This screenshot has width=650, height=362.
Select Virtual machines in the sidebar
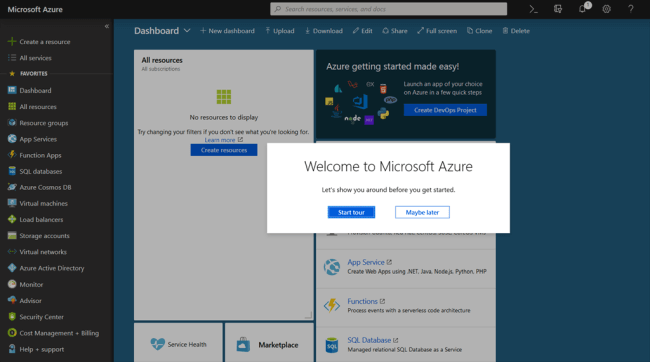click(43, 203)
